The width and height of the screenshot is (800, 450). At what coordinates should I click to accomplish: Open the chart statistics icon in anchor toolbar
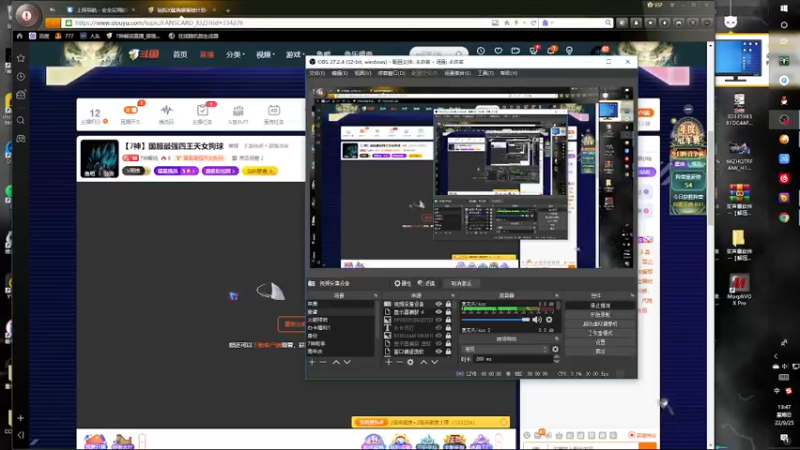(238, 110)
